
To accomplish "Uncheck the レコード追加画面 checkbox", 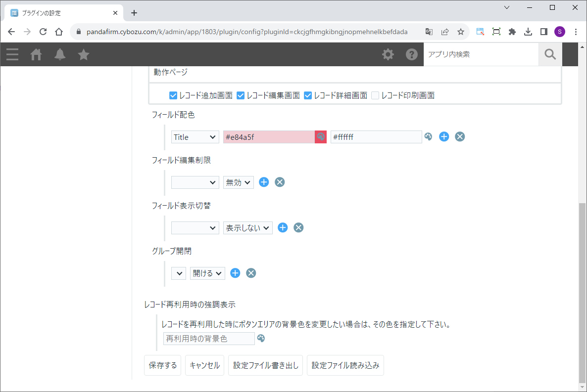I will coord(173,95).
